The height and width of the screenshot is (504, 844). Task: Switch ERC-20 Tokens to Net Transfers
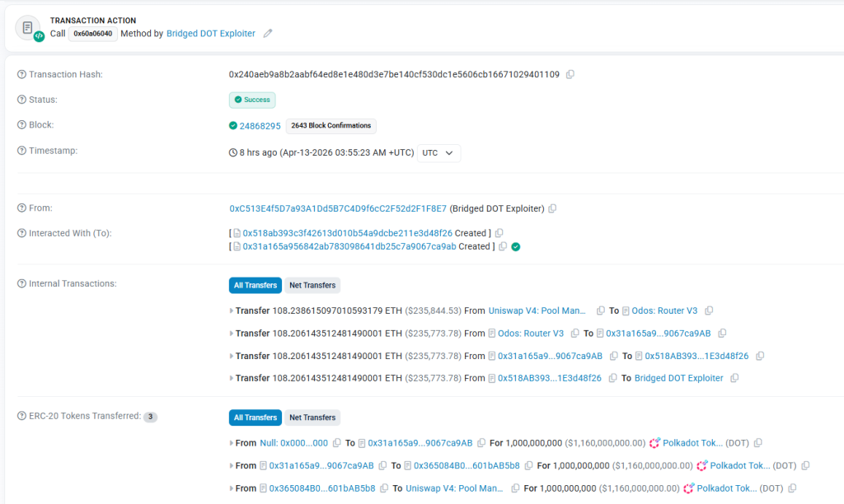[x=312, y=418]
